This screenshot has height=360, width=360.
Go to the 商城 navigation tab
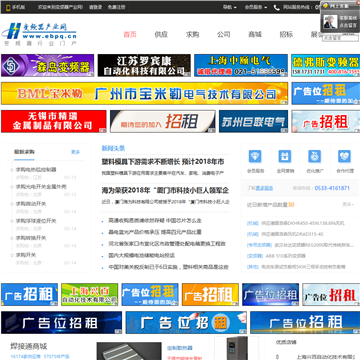click(255, 34)
